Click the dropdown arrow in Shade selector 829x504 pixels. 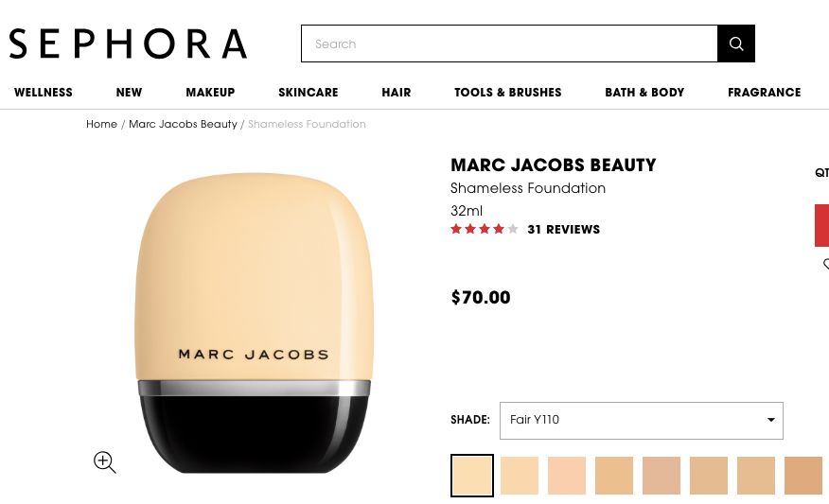coord(771,420)
